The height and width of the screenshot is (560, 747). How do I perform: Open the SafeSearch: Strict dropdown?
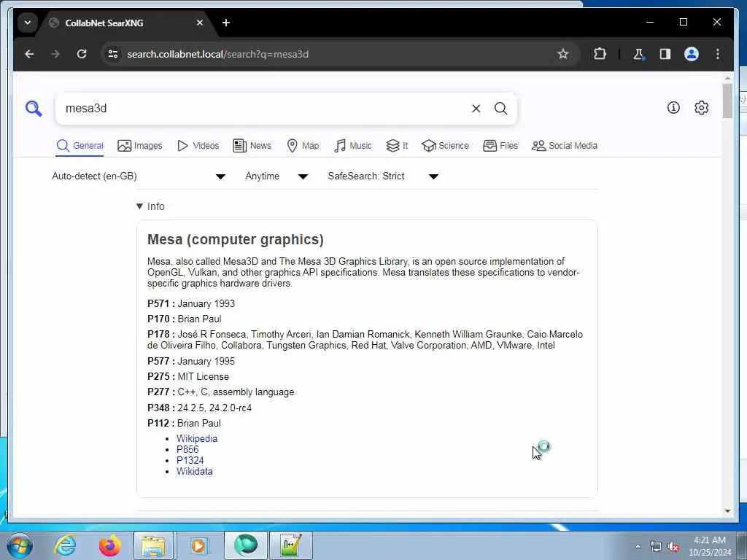383,176
